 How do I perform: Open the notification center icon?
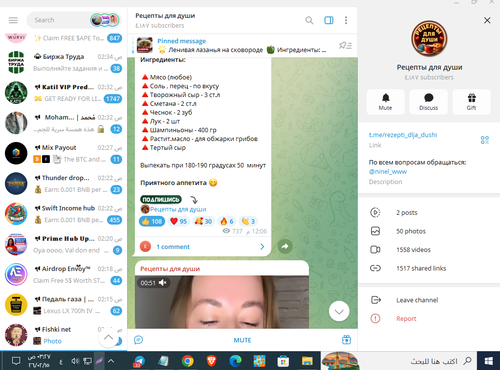point(16,361)
